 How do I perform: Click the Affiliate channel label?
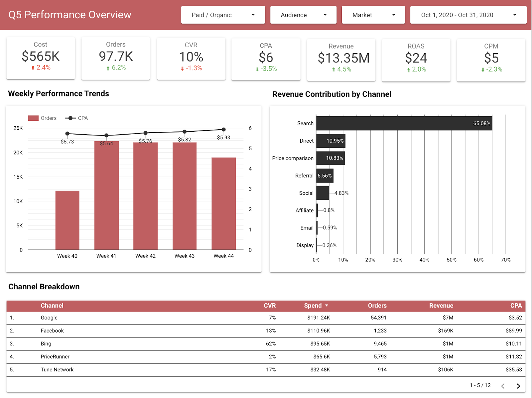pos(305,210)
